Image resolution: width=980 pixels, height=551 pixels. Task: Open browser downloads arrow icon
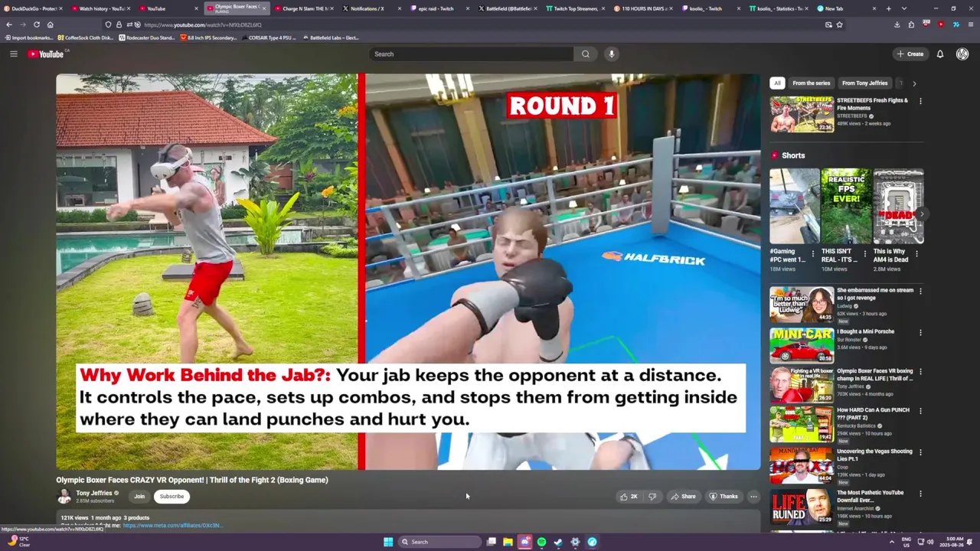coord(897,24)
